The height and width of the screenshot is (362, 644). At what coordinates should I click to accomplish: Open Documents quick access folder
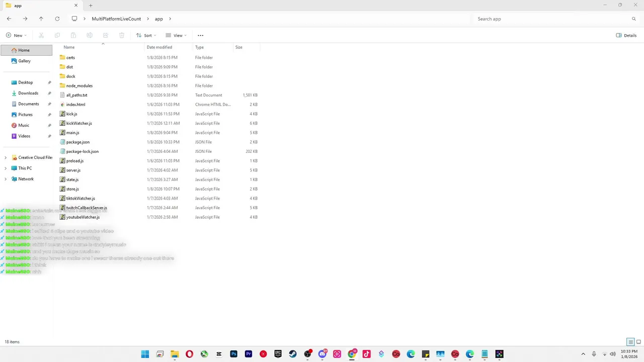pyautogui.click(x=28, y=104)
